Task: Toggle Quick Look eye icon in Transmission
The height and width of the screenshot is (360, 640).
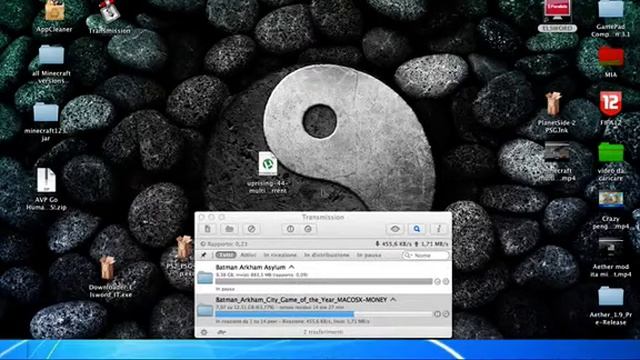Action: (x=395, y=229)
